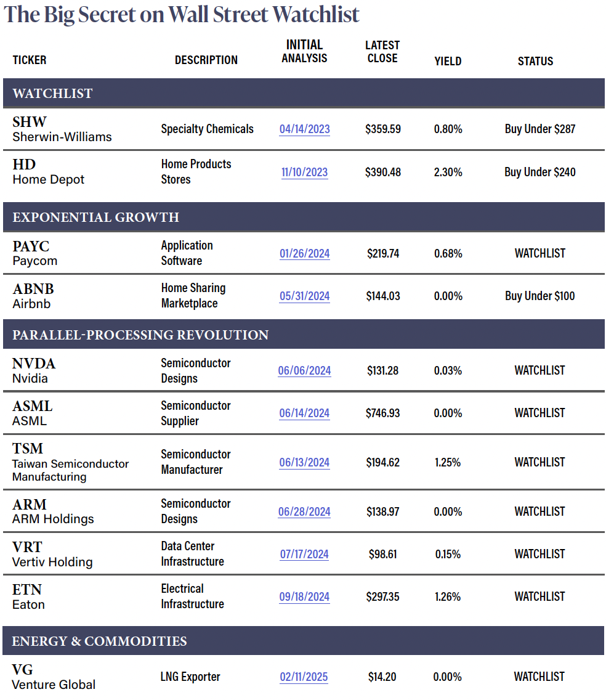Image resolution: width=606 pixels, height=700 pixels.
Task: Select the ENERGY & COMMODITIES section header
Action: [x=99, y=641]
